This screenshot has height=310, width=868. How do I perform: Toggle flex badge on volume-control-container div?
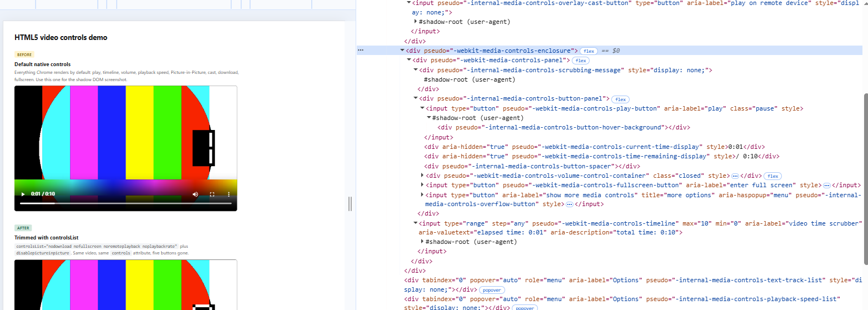pyautogui.click(x=772, y=176)
